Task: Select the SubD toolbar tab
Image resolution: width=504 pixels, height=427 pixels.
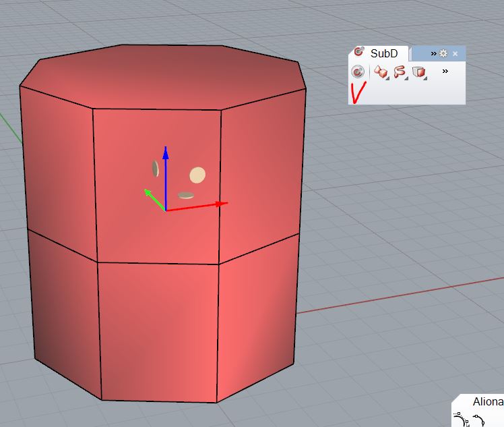Action: [x=379, y=53]
